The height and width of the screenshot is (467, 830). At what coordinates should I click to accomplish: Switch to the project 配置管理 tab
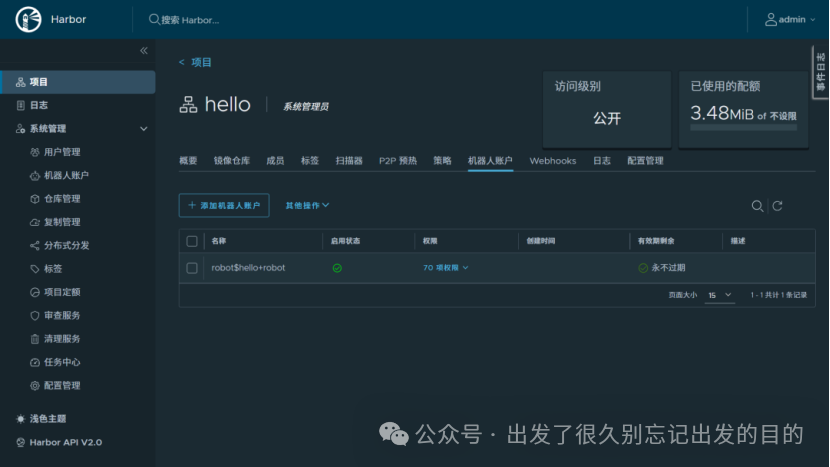[x=645, y=160]
